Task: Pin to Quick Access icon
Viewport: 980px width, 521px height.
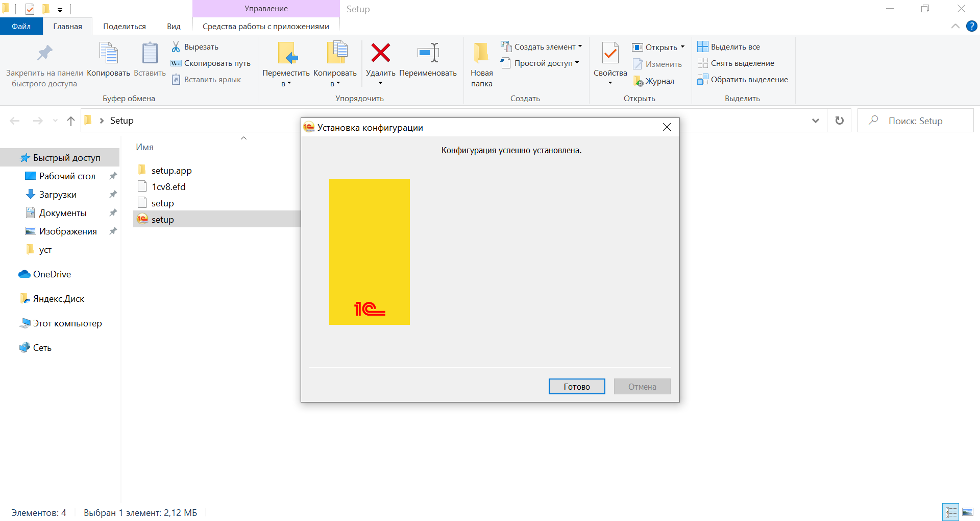Action: coord(44,53)
